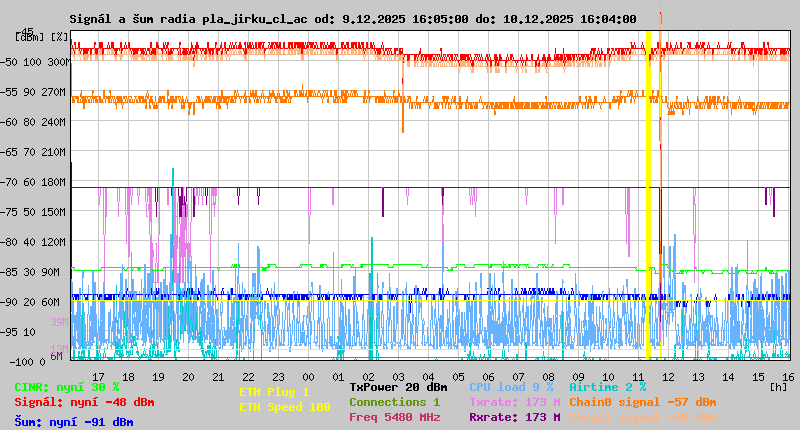800x430 pixels.
Task: Select the yellow ETH Plug legend entry
Action: [x=273, y=392]
